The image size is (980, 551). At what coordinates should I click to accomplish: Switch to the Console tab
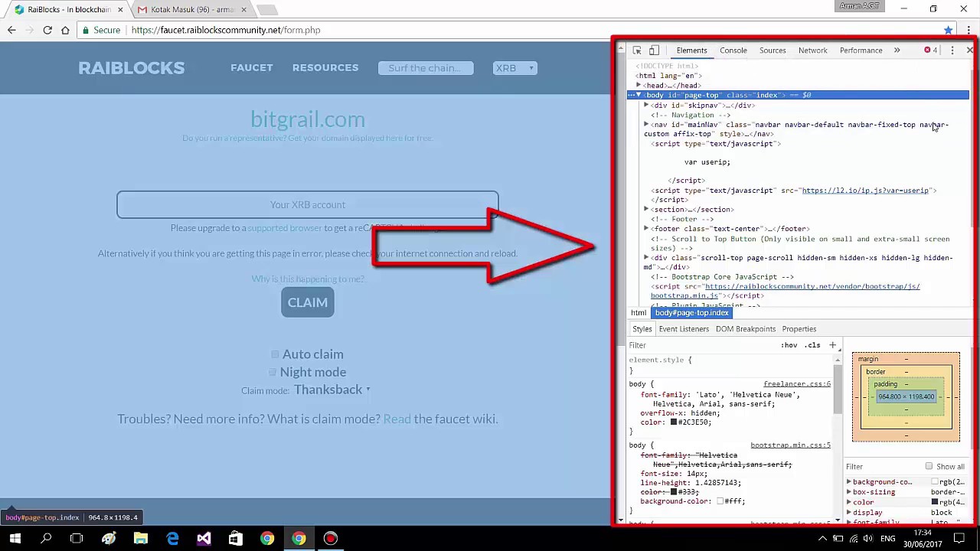click(x=733, y=51)
